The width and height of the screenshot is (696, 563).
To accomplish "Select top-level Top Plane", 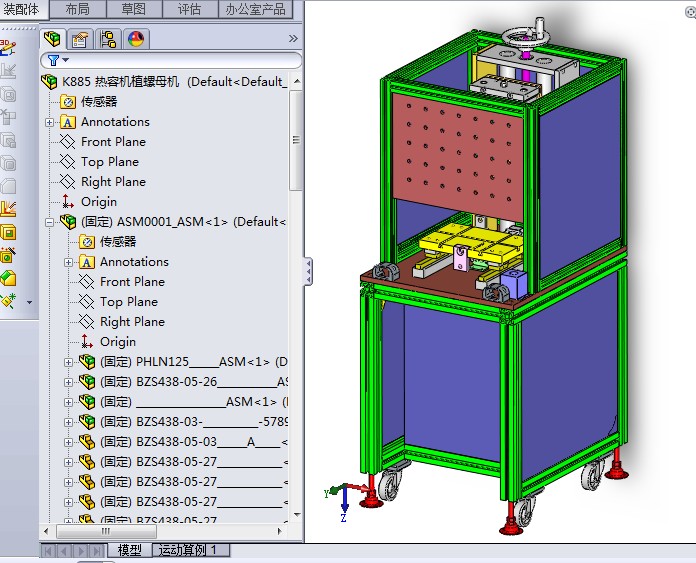I will click(110, 162).
